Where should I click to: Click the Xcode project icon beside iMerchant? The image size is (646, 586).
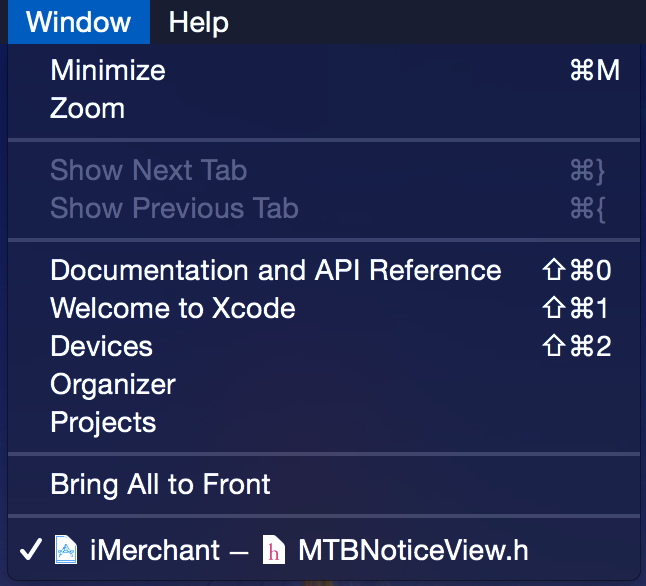click(x=66, y=549)
